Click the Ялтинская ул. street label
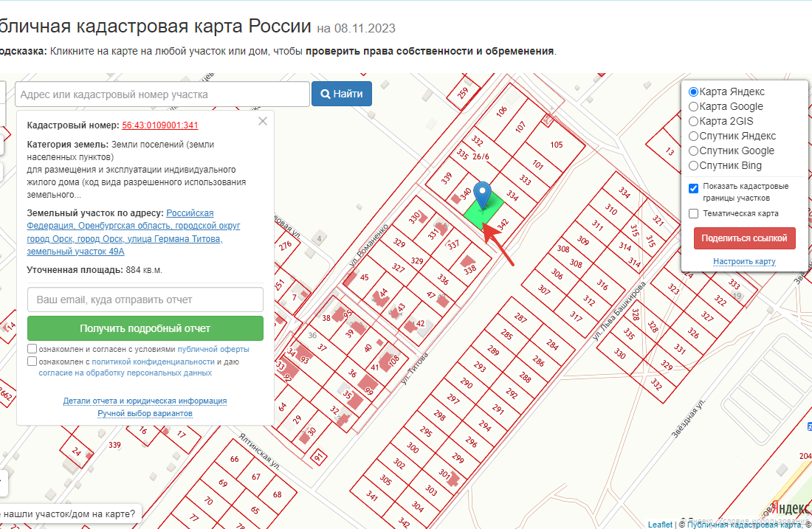Image resolution: width=812 pixels, height=529 pixels. [259, 452]
